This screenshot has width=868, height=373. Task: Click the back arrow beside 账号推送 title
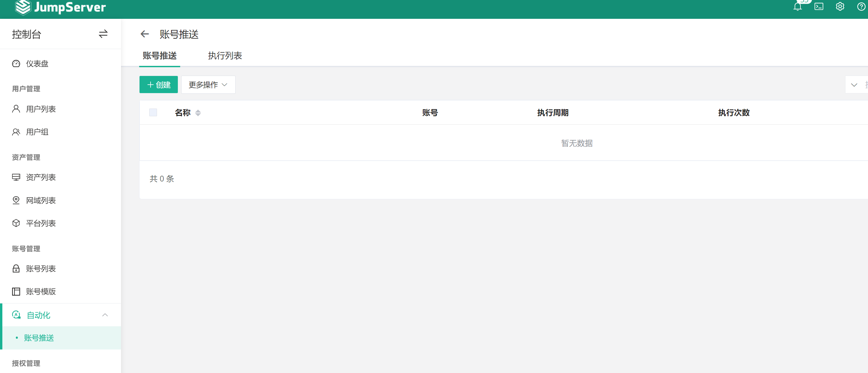tap(145, 34)
